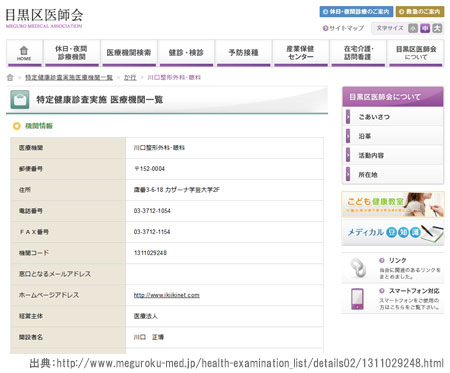Click the chain link icon
Viewport: 450px width, 373px height.
point(358,268)
